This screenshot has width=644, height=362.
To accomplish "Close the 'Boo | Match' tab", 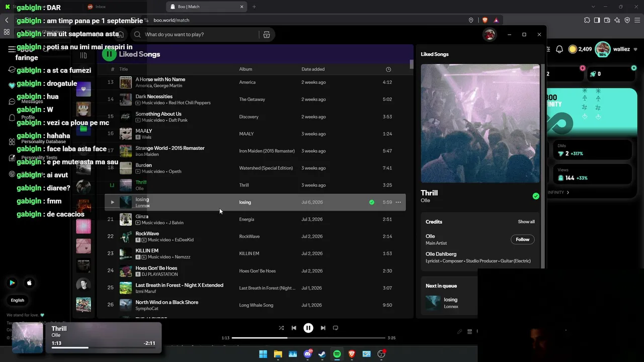I will (x=242, y=7).
